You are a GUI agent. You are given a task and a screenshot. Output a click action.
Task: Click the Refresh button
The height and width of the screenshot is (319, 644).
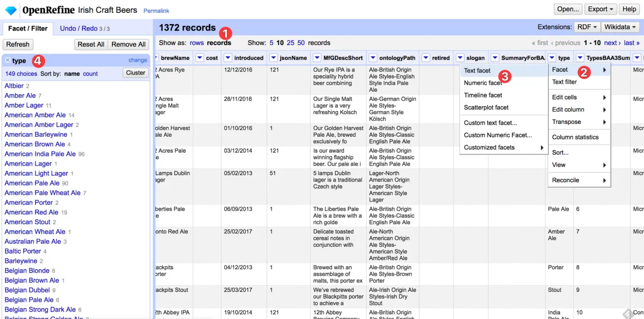18,44
